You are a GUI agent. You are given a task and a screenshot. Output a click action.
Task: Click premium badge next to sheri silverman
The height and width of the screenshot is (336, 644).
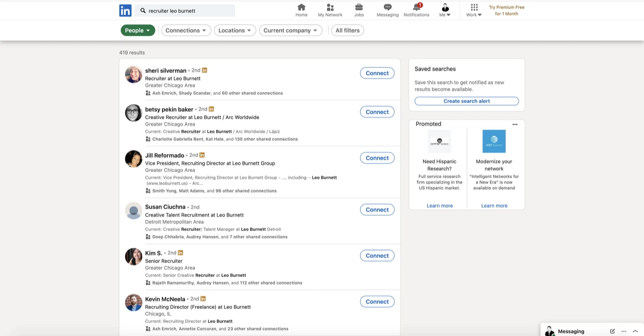coord(204,70)
